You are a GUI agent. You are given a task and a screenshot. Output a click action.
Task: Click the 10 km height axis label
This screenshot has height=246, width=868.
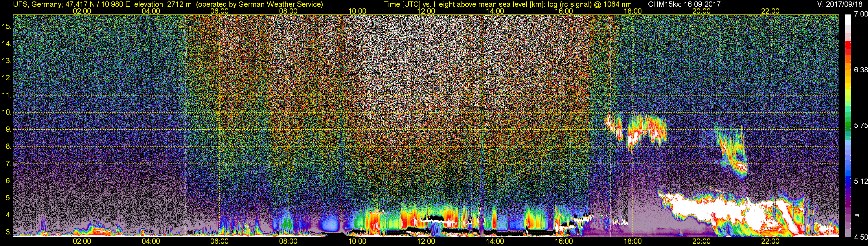[x=6, y=112]
